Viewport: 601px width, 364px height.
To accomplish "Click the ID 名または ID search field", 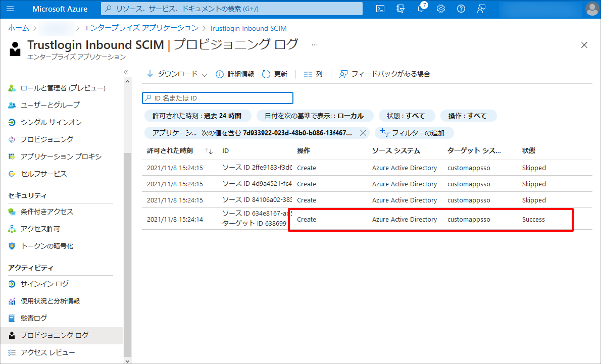I will point(218,98).
